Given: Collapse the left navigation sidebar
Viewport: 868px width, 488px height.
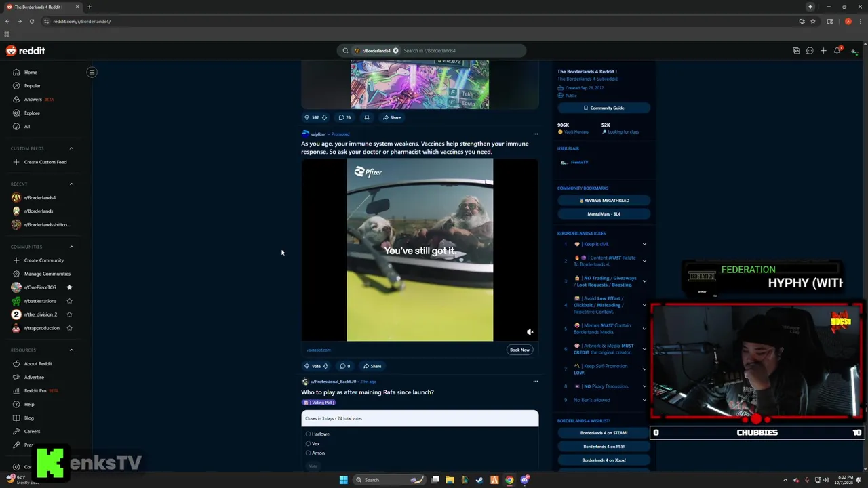Looking at the screenshot, I should (x=92, y=72).
